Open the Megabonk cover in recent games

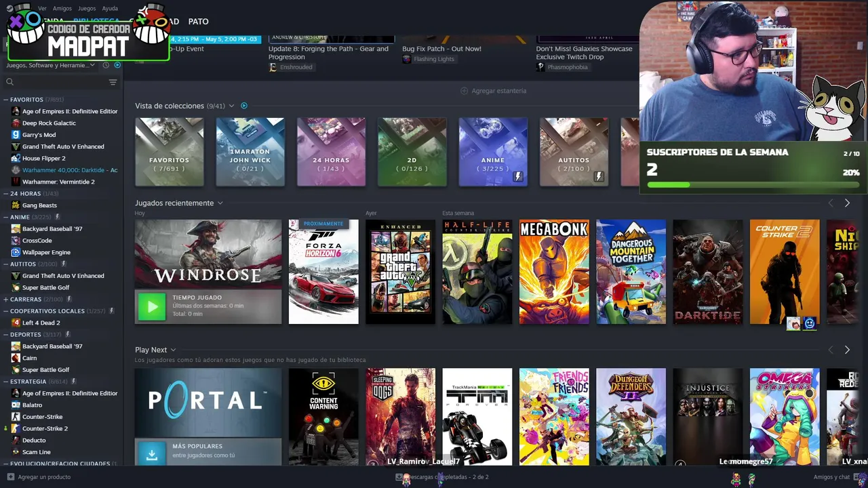pyautogui.click(x=554, y=272)
